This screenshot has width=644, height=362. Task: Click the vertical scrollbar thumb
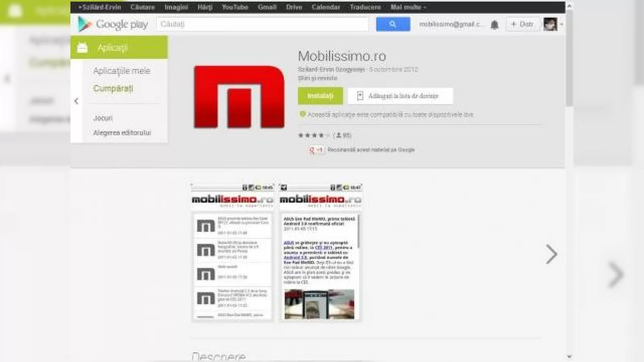coord(569,58)
